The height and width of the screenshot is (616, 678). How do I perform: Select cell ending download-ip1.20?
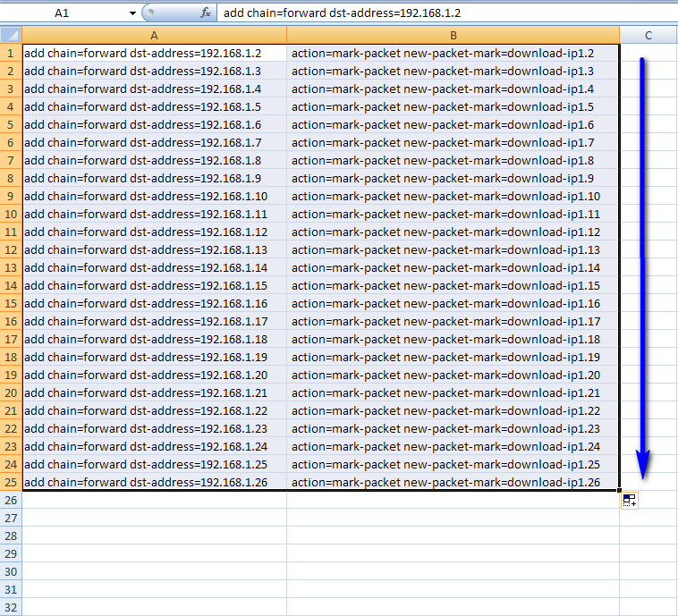coord(453,375)
